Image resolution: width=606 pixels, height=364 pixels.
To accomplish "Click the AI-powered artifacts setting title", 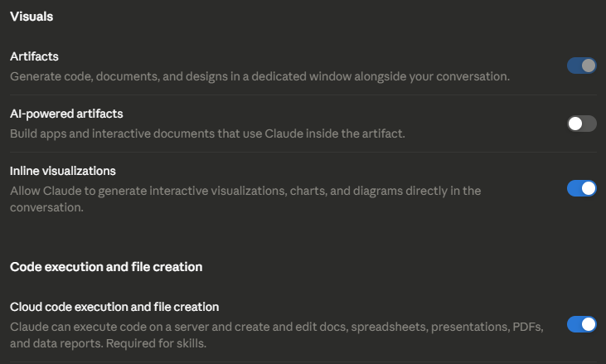I will 66,114.
